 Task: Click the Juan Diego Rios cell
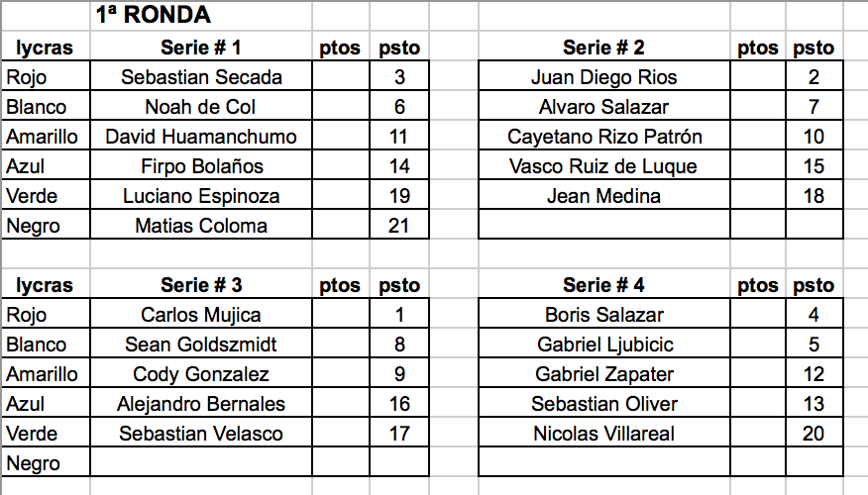pyautogui.click(x=604, y=76)
